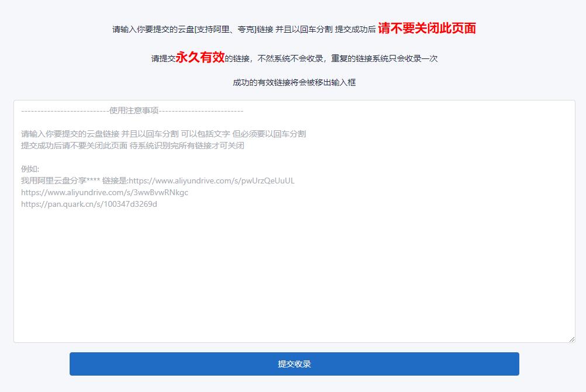Viewport: 586px width, 392px height.
Task: Click the 3wwBvwRNkgc aliyundrive example URL
Action: tap(105, 192)
